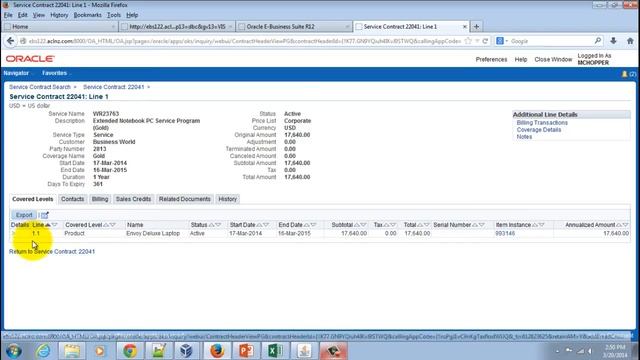Image resolution: width=640 pixels, height=360 pixels.
Task: Click Service Contract Search breadcrumb
Action: 40,87
